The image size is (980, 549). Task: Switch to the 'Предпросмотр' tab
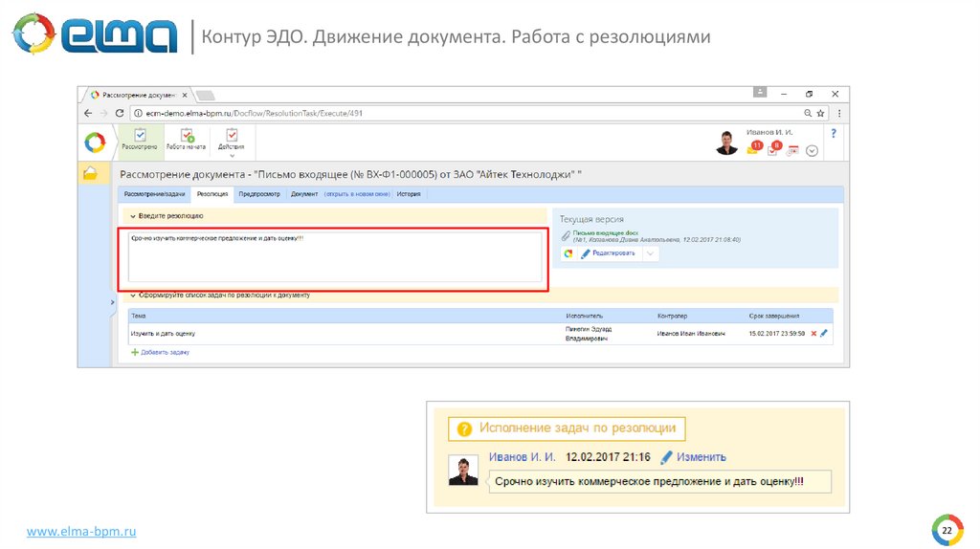[x=259, y=194]
